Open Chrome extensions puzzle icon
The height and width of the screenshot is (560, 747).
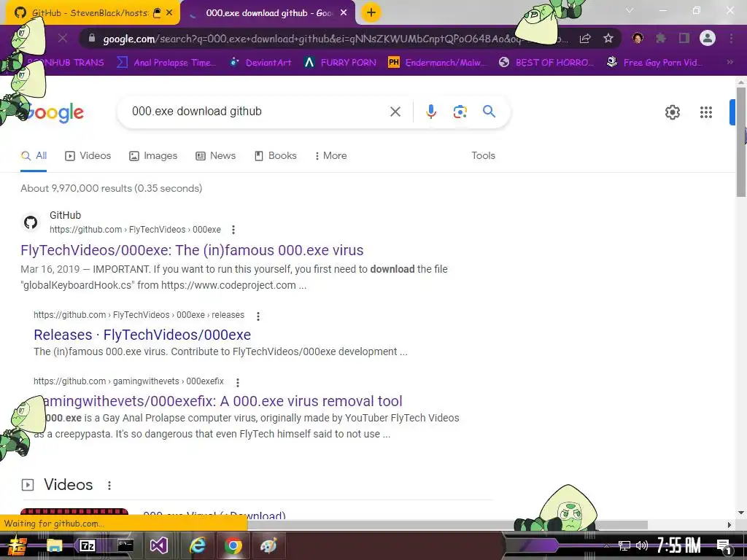pyautogui.click(x=660, y=38)
